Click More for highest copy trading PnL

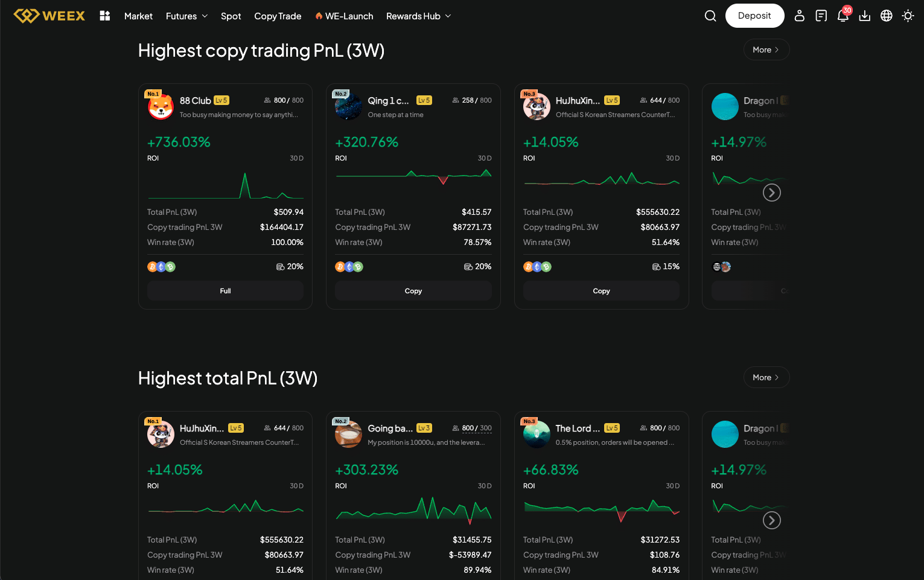[x=766, y=50]
